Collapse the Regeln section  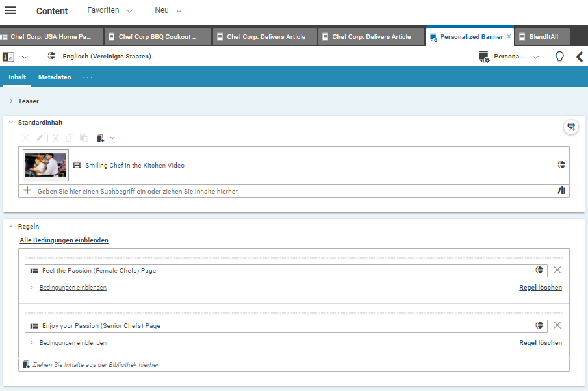pyautogui.click(x=12, y=227)
